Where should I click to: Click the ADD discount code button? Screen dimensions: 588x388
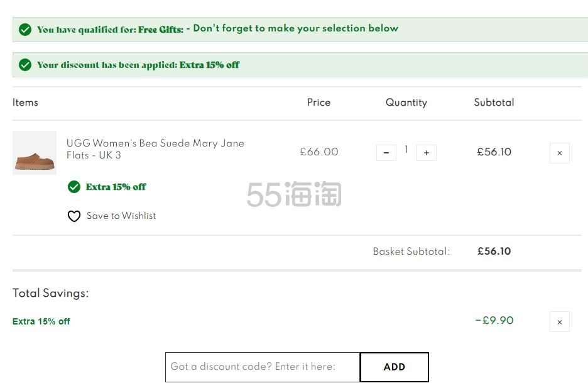pyautogui.click(x=394, y=367)
